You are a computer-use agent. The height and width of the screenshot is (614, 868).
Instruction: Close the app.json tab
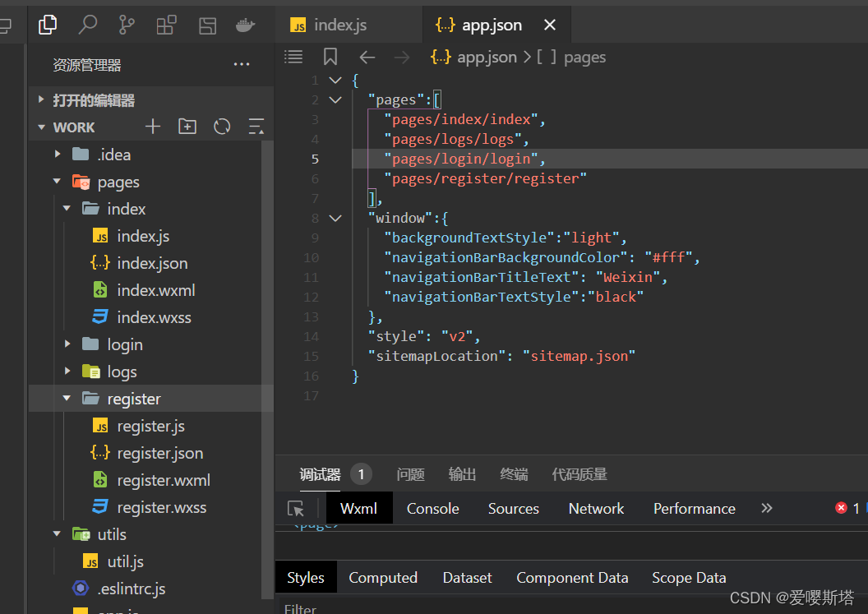tap(550, 25)
